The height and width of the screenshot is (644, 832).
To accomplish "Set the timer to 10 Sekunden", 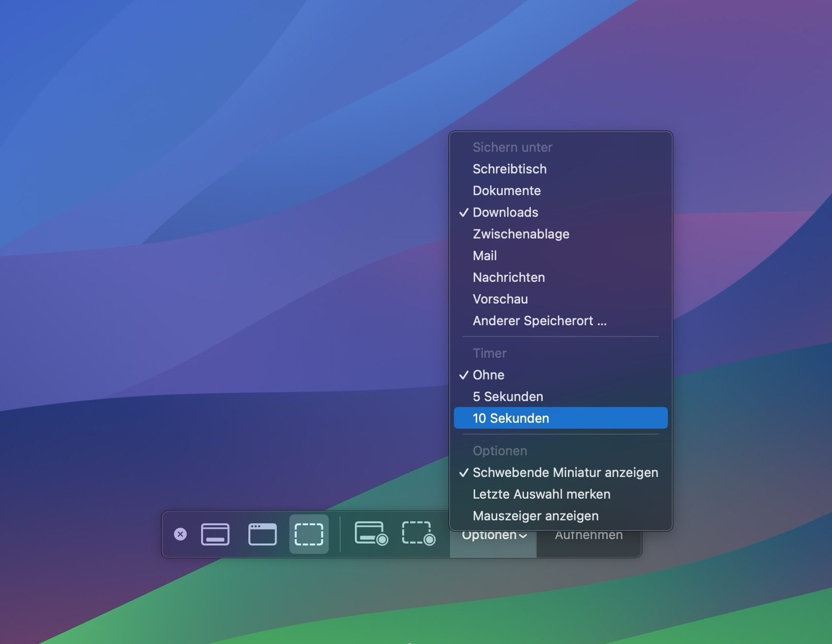I will coord(511,418).
